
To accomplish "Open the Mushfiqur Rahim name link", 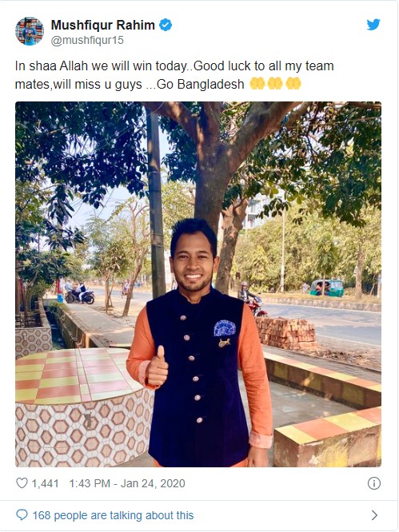I will pos(103,25).
